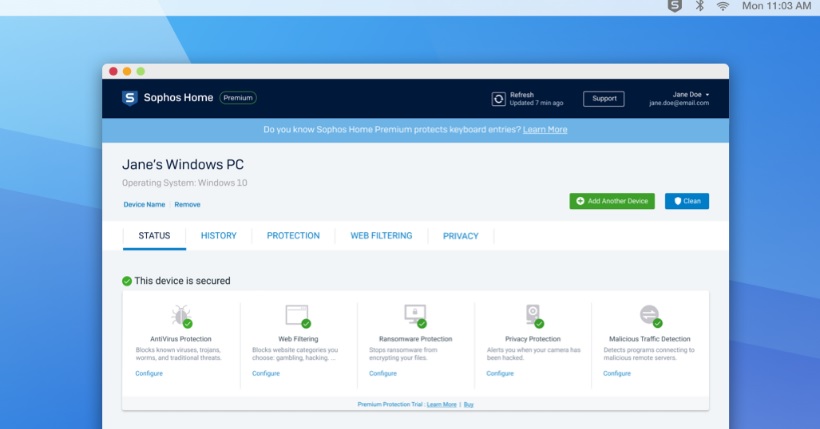The image size is (820, 429).
Task: Click the 'Updated 7 min ago' text
Action: (x=537, y=103)
